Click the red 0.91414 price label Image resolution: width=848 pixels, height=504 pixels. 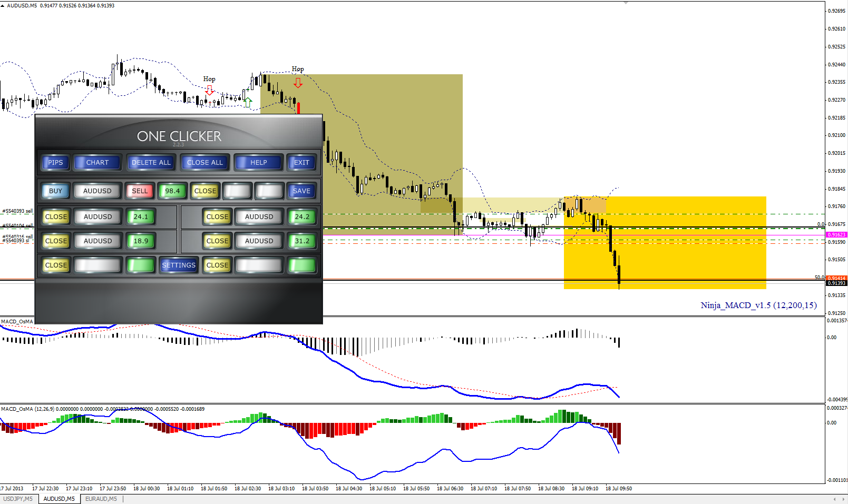click(836, 278)
